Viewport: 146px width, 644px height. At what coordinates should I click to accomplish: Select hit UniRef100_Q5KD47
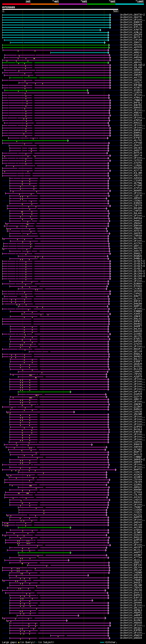(131, 223)
